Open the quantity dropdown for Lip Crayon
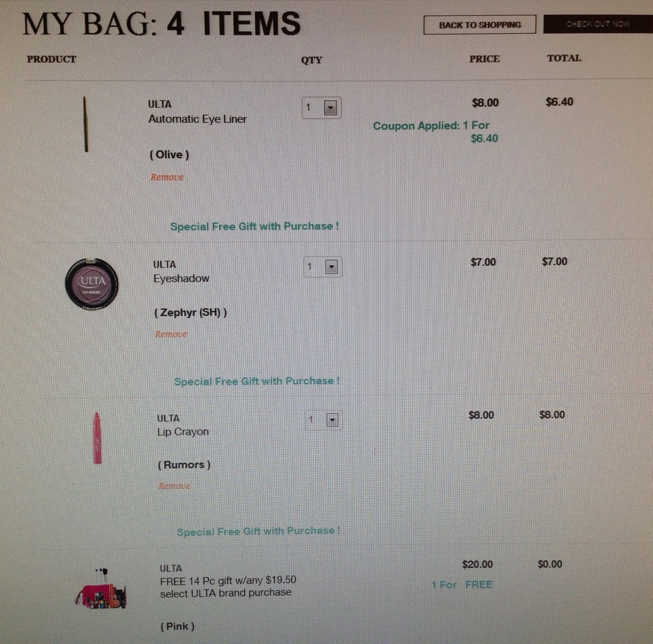This screenshot has height=644, width=653. pyautogui.click(x=324, y=420)
